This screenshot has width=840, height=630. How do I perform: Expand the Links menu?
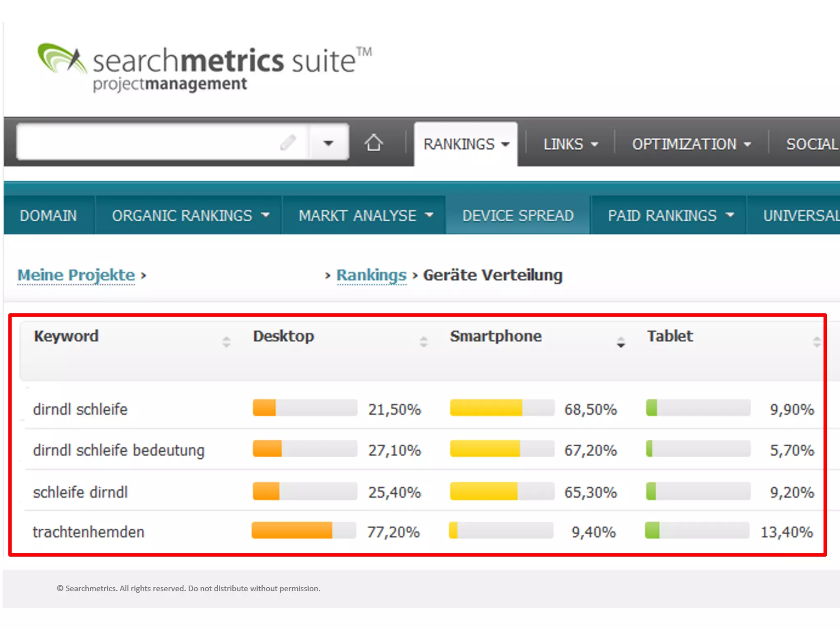pyautogui.click(x=570, y=144)
